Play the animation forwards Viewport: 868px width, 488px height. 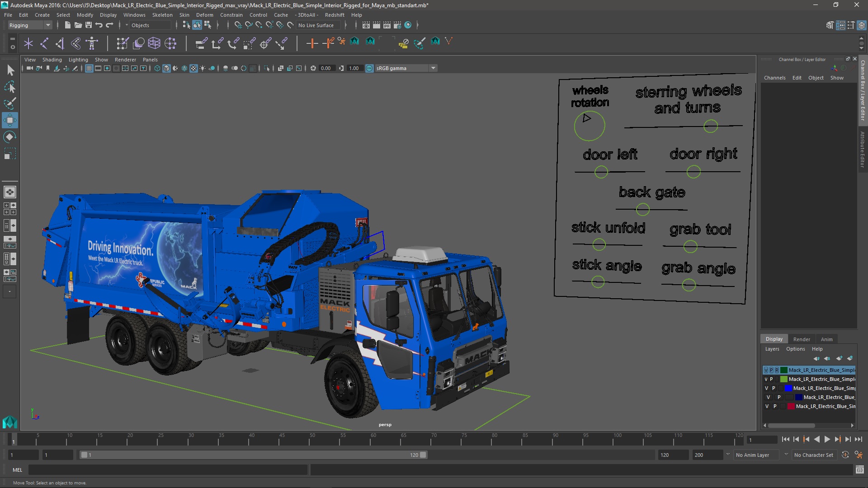(827, 439)
